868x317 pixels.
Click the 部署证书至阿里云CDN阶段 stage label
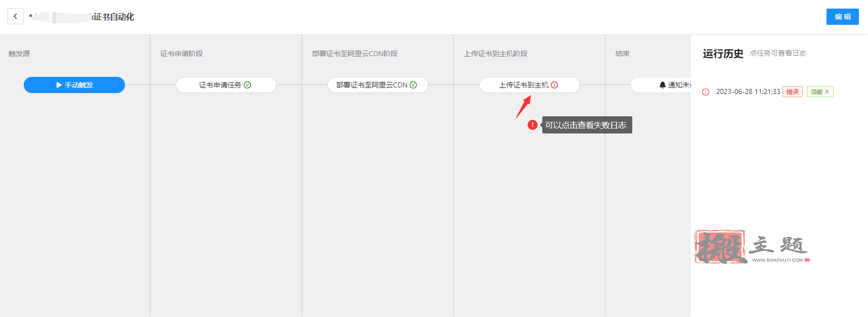point(355,54)
